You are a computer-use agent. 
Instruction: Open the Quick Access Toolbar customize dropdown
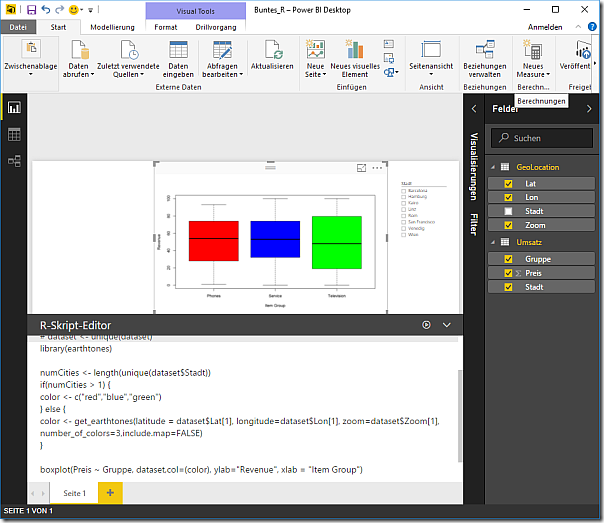pos(91,10)
